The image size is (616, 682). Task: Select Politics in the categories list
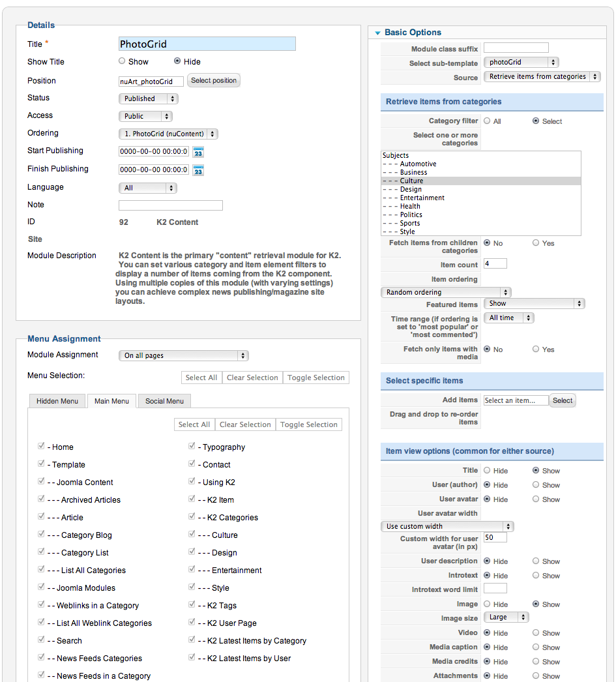click(481, 215)
